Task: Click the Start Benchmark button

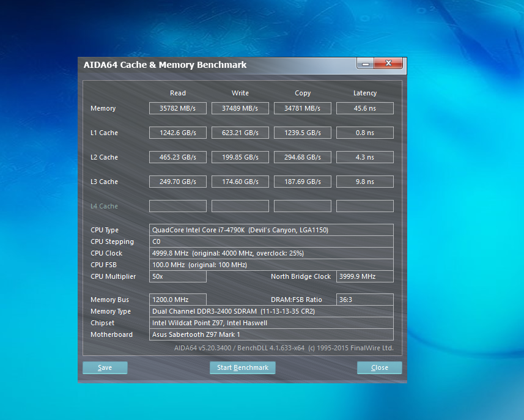Action: pyautogui.click(x=243, y=367)
